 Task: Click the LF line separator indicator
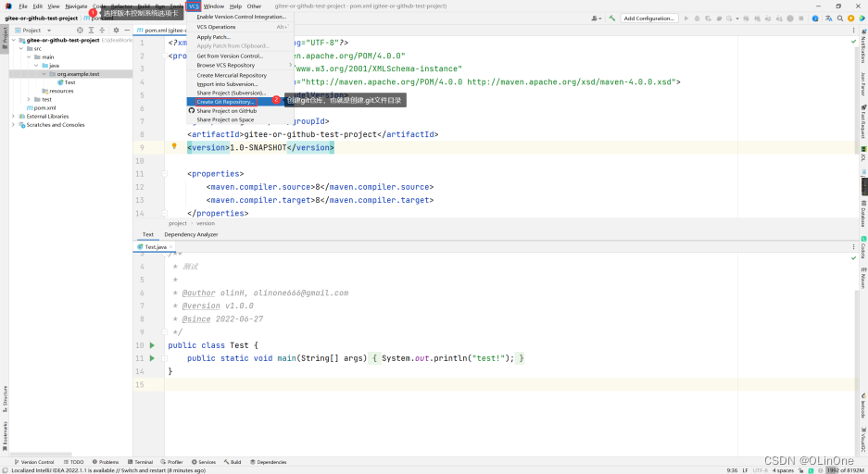(x=745, y=470)
